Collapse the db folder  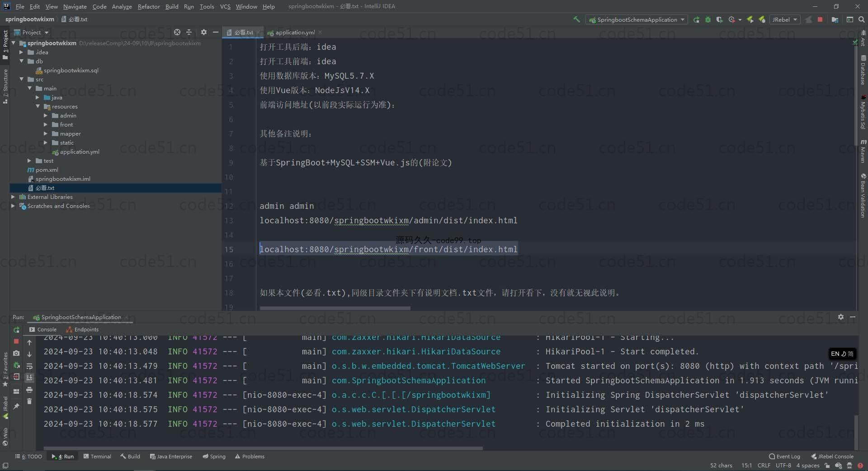pos(21,61)
